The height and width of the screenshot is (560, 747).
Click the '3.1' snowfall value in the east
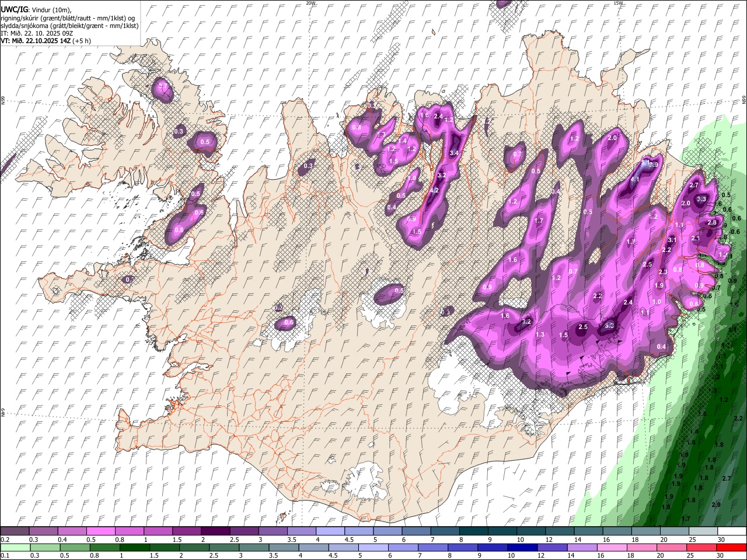point(672,240)
